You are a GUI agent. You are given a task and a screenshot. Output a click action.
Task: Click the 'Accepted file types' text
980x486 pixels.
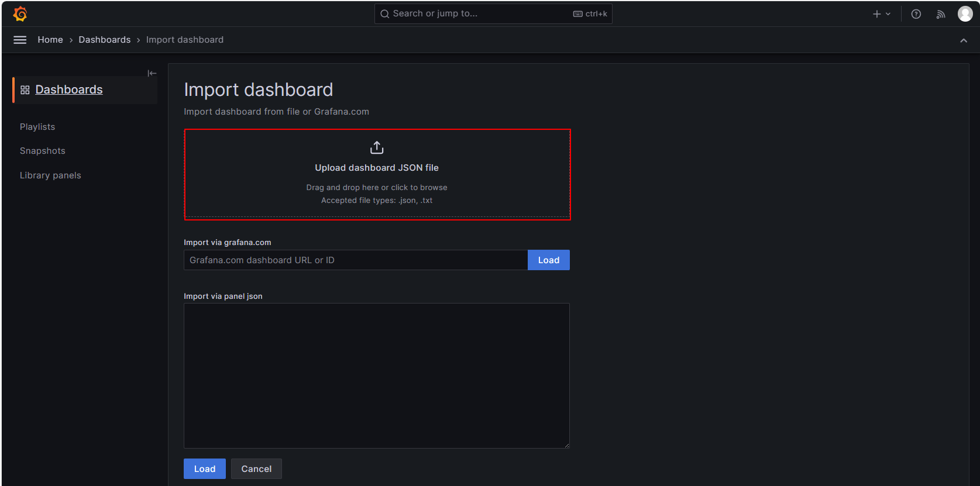(x=377, y=201)
